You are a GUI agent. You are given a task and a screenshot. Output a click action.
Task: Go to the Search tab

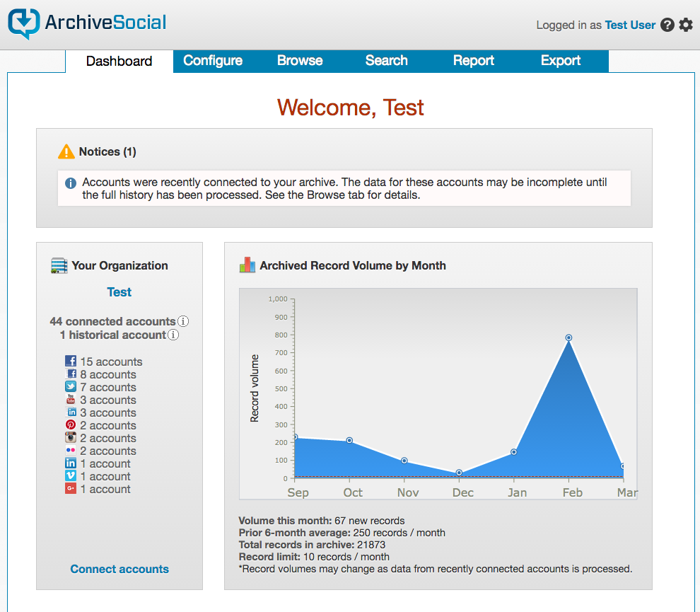click(x=387, y=61)
